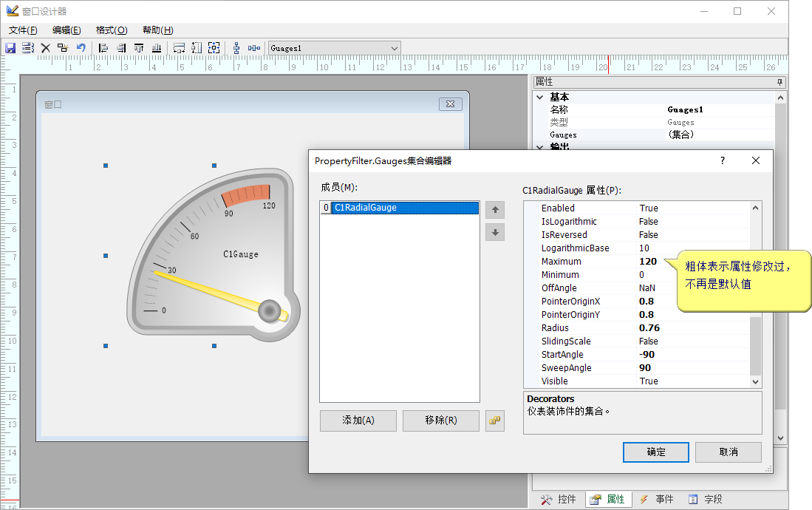Move member down with the down arrow button
The image size is (812, 510).
click(495, 232)
